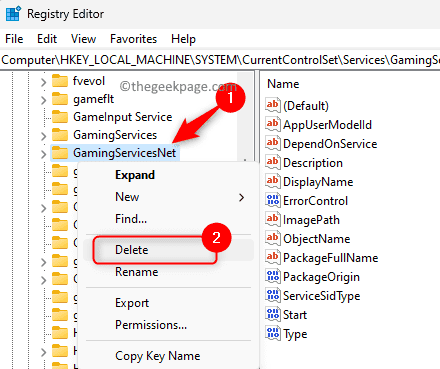
Task: Click the GamingServices folder icon
Action: [x=60, y=135]
